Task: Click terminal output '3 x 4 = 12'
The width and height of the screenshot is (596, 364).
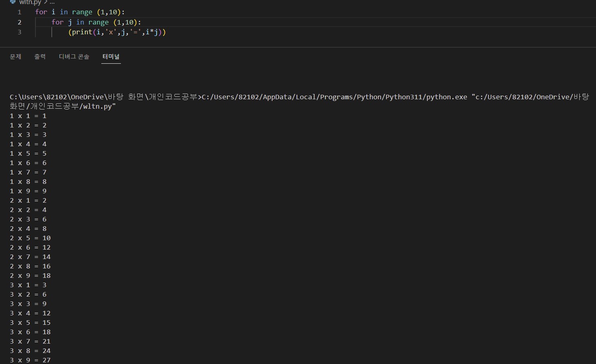Action: pos(30,313)
